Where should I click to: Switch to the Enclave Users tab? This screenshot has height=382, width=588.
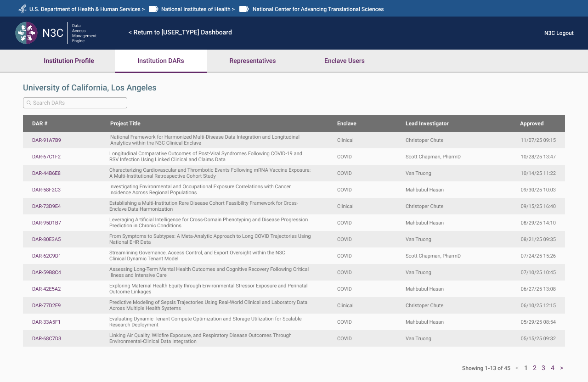pos(345,61)
